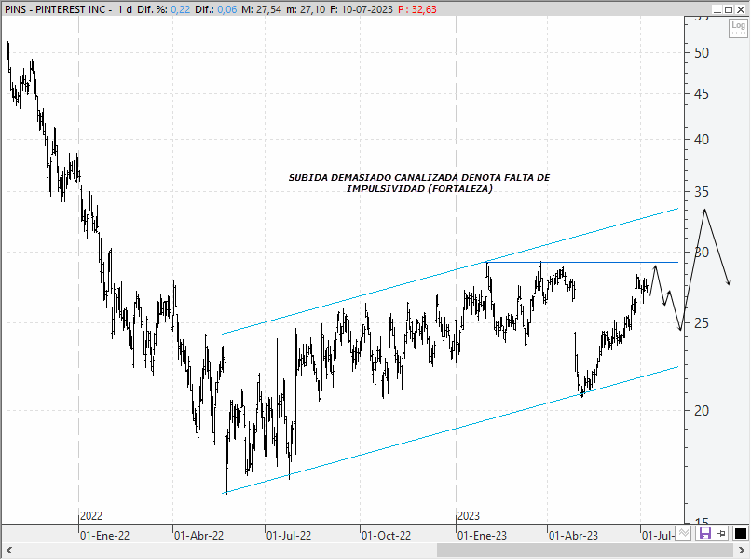Click the scrollbar left arrow

(x=9, y=551)
